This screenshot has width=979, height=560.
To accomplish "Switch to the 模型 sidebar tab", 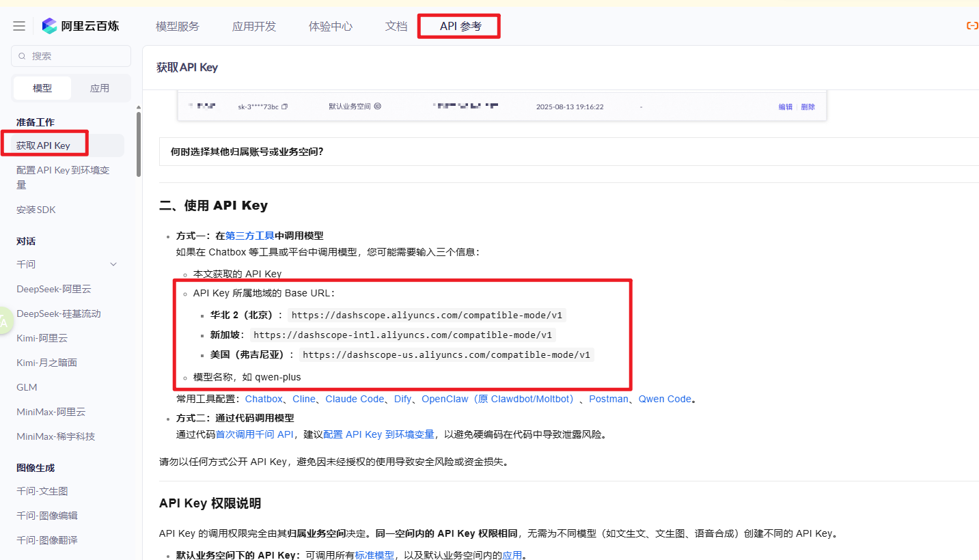I will [42, 88].
